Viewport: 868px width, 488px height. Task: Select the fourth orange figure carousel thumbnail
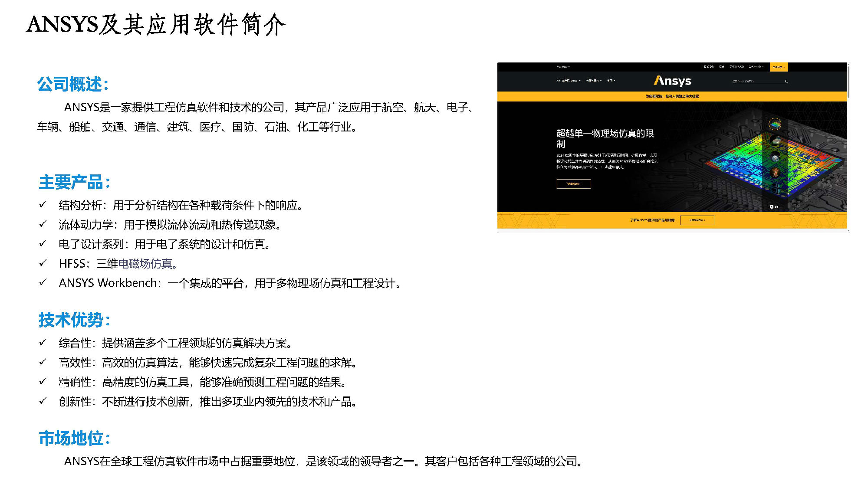(x=775, y=173)
